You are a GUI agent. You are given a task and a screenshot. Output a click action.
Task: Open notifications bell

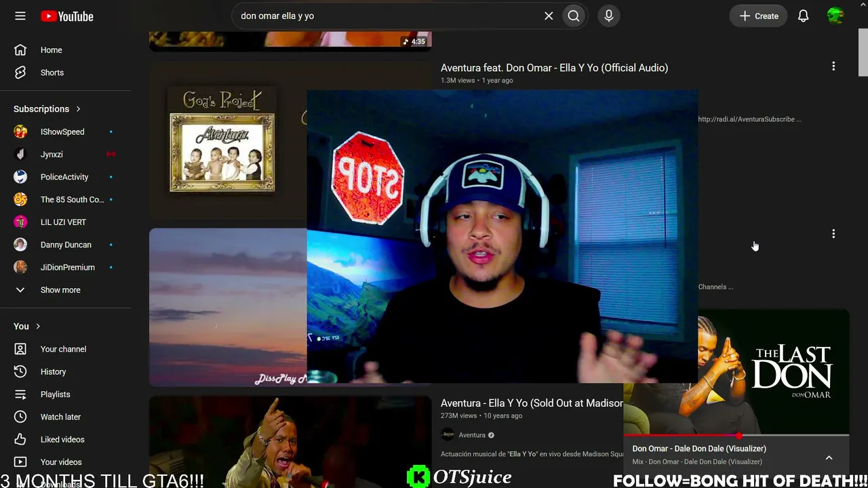803,16
